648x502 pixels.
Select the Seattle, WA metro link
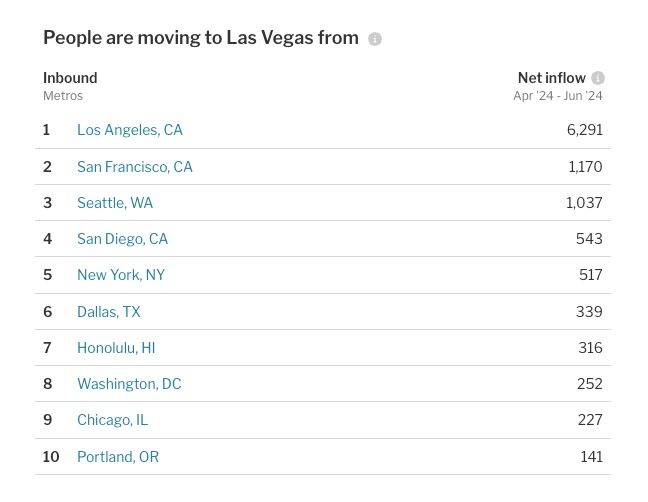(x=115, y=202)
